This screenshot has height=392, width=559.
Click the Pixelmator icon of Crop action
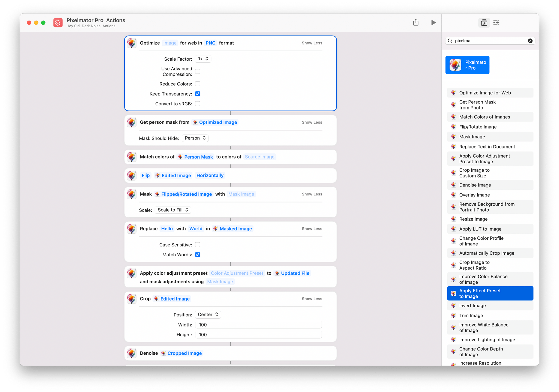(132, 299)
